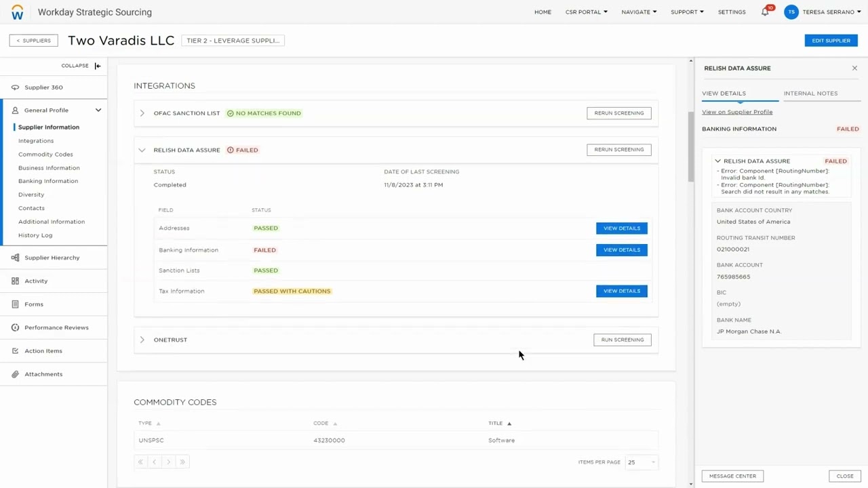Go to Home in top navigation

pos(542,12)
